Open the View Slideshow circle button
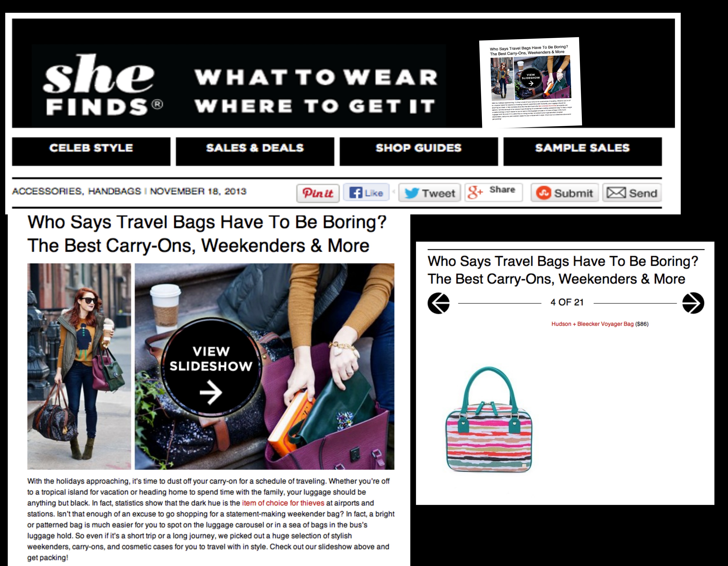This screenshot has height=566, width=728. [x=211, y=367]
